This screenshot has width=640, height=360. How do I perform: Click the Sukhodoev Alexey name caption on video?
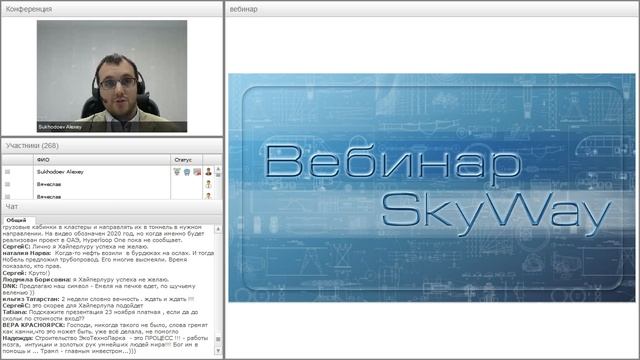pyautogui.click(x=60, y=127)
